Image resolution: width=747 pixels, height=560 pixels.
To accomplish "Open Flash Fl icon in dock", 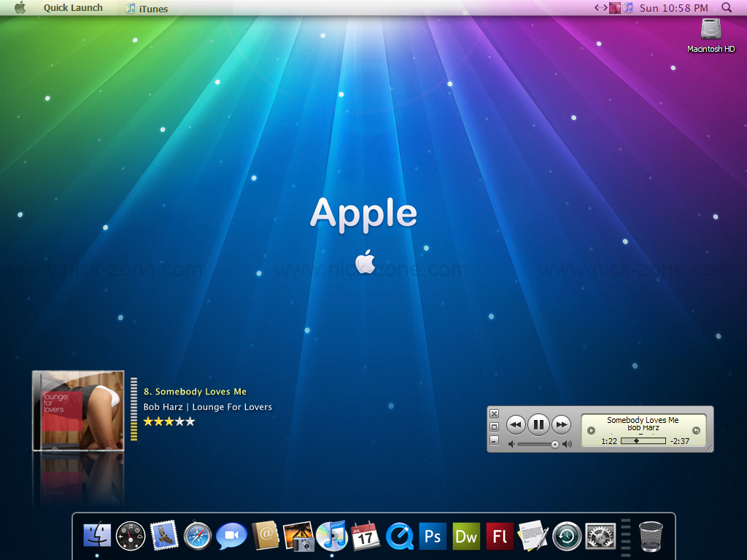I will (500, 536).
